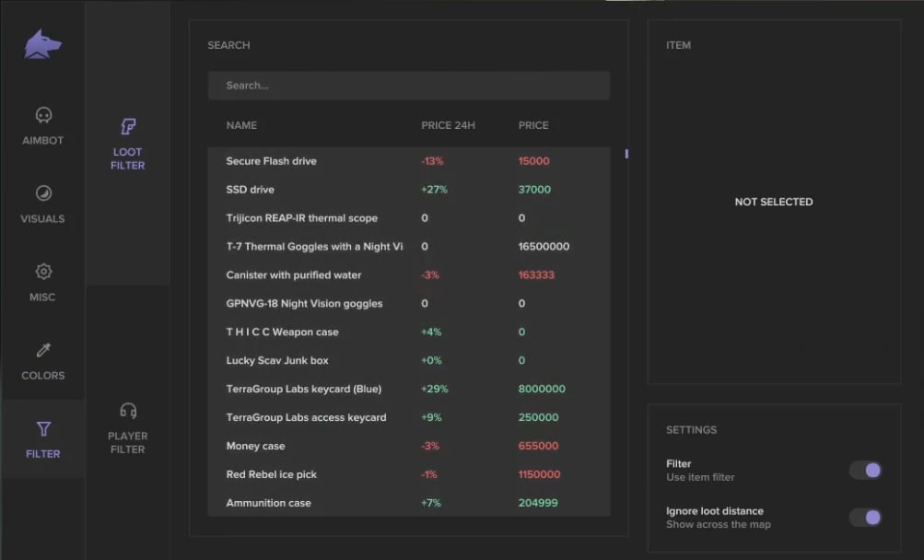
Task: Choose TerraGroup Labs keycard (Blue) row
Action: click(x=304, y=389)
